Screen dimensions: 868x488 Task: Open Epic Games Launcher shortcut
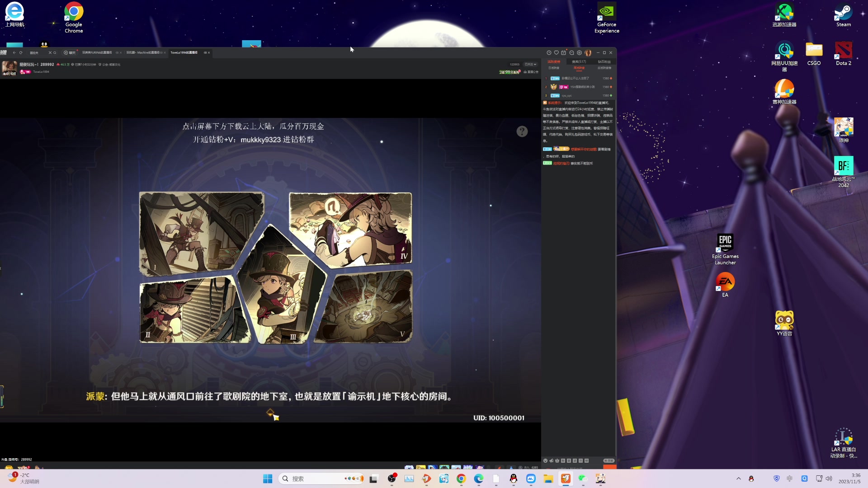coord(725,249)
